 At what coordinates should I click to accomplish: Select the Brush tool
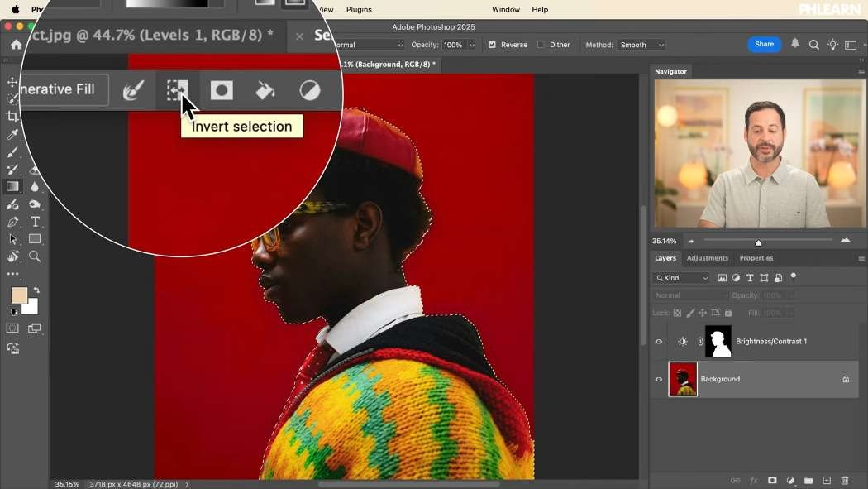[x=12, y=151]
